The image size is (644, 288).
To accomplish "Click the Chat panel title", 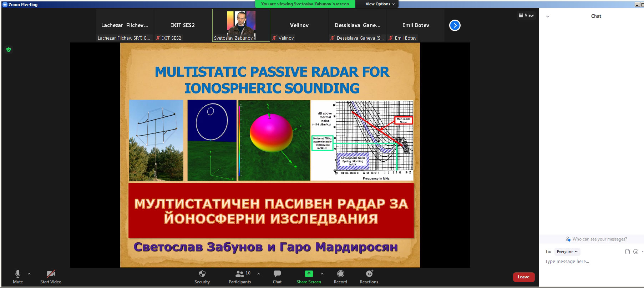I will [x=596, y=16].
